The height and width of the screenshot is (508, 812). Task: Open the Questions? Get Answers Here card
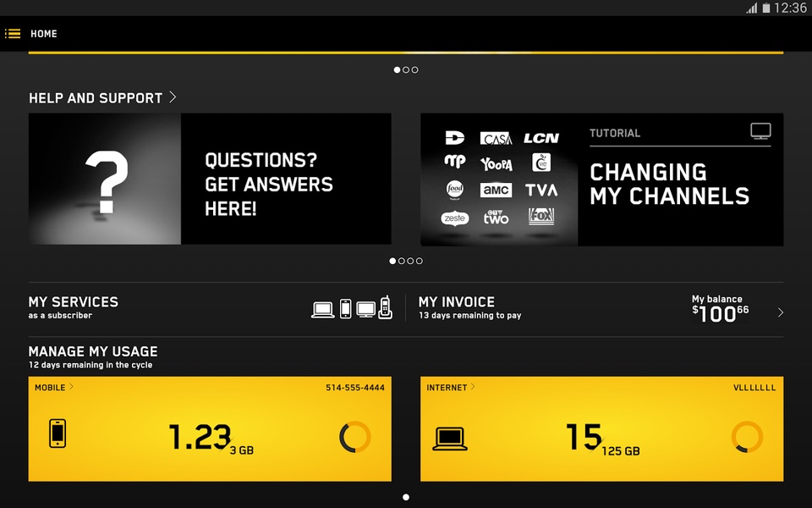210,179
